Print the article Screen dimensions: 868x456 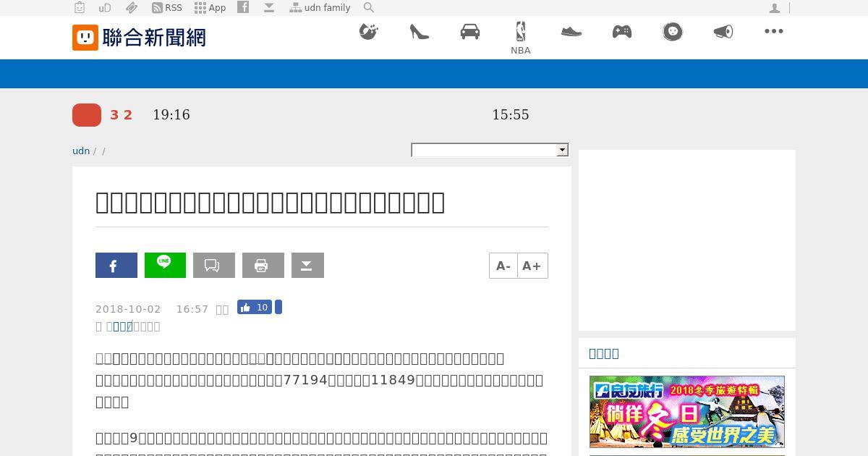click(263, 266)
